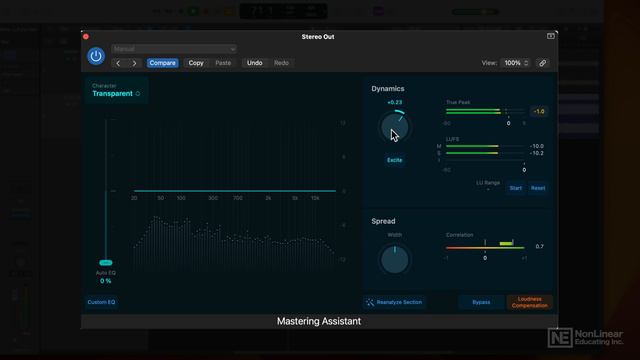
Task: Click the LUFS -10.2 short-term reading
Action: click(x=537, y=153)
